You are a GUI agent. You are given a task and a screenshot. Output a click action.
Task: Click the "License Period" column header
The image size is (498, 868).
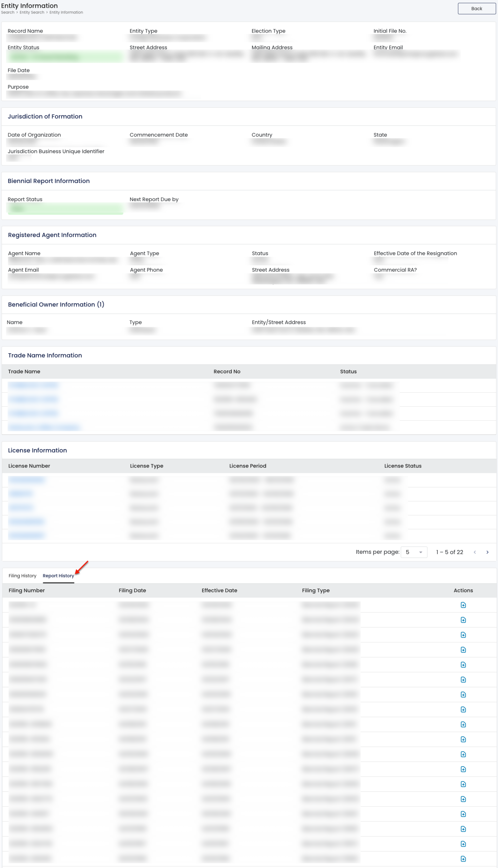click(x=248, y=466)
